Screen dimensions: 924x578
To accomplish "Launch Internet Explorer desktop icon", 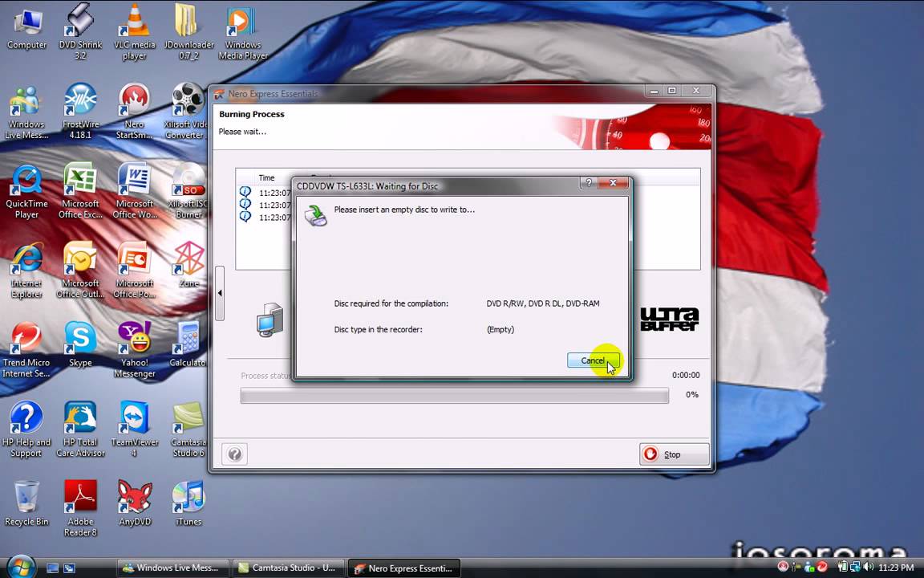I will click(26, 271).
